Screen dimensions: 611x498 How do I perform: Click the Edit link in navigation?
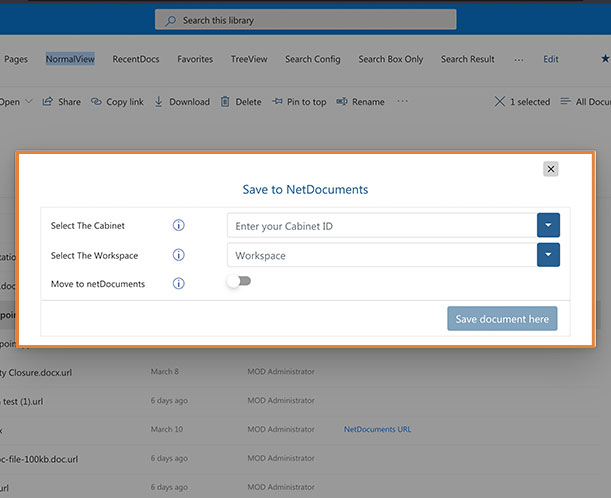[551, 59]
